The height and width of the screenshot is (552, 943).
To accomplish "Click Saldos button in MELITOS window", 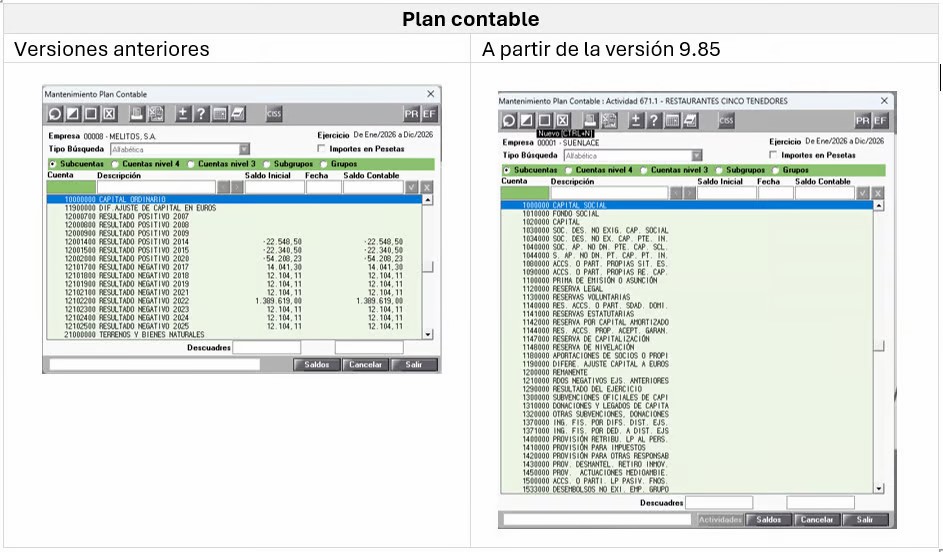I will [x=316, y=364].
